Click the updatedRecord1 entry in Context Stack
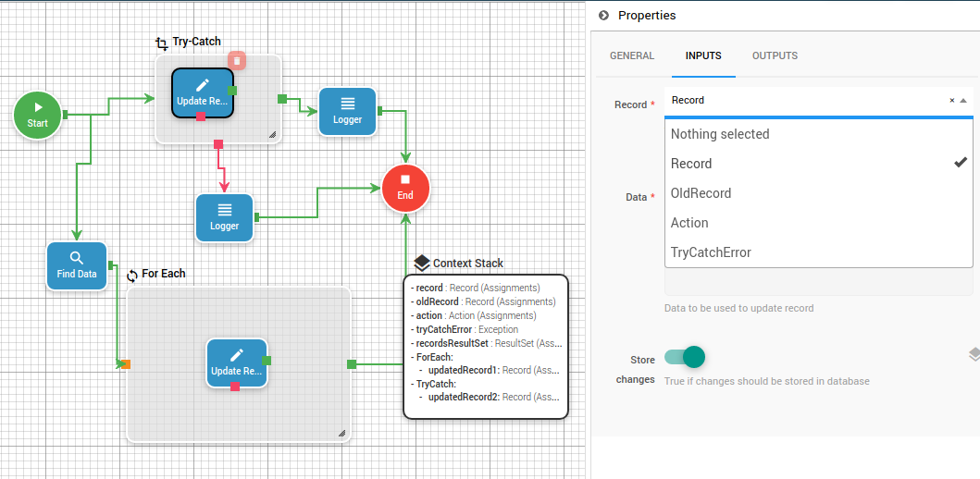Screen dimensions: 980x479 pos(490,370)
